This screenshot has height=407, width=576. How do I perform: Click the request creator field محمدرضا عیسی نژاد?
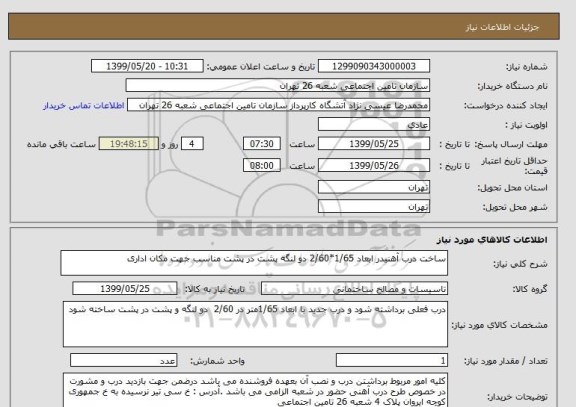tap(278, 105)
